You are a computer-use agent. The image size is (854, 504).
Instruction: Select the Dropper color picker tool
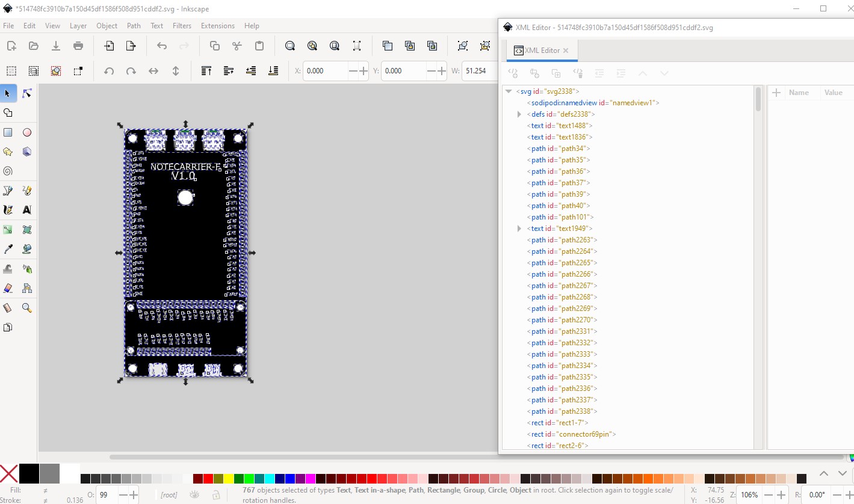pos(8,249)
